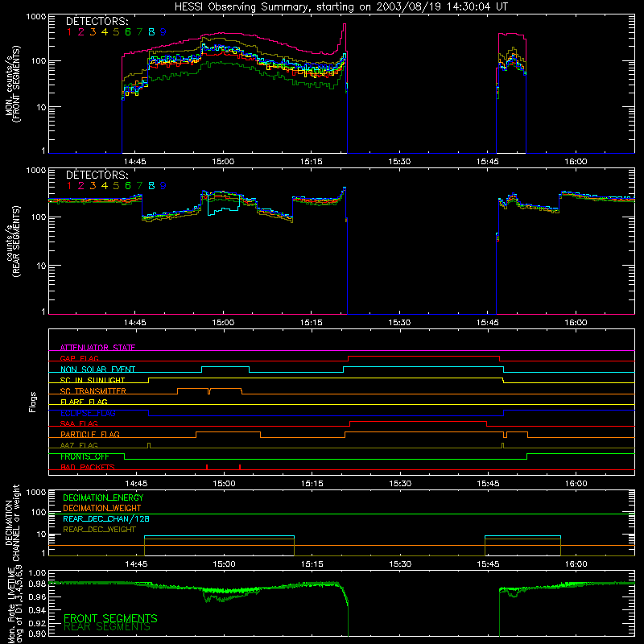Click the 10 y-axis value of rear segments plot

(x=41, y=266)
